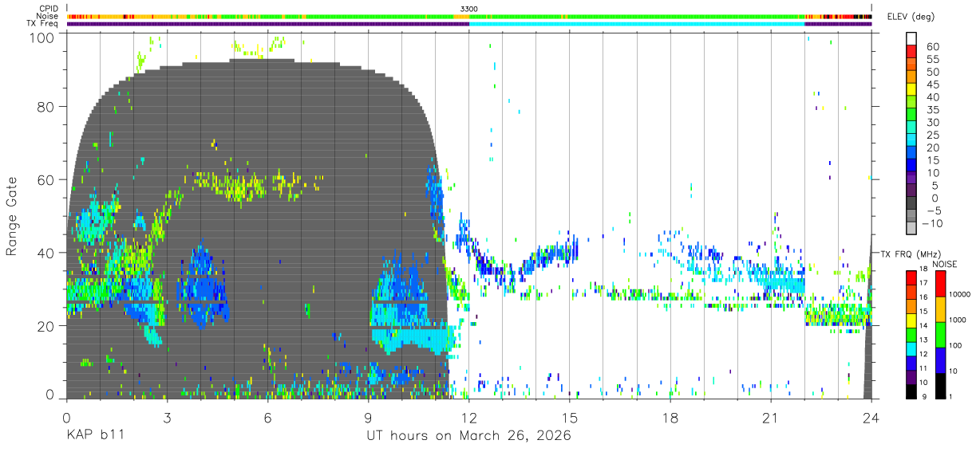Click the 13 label on TX FRQ scale

tap(923, 340)
